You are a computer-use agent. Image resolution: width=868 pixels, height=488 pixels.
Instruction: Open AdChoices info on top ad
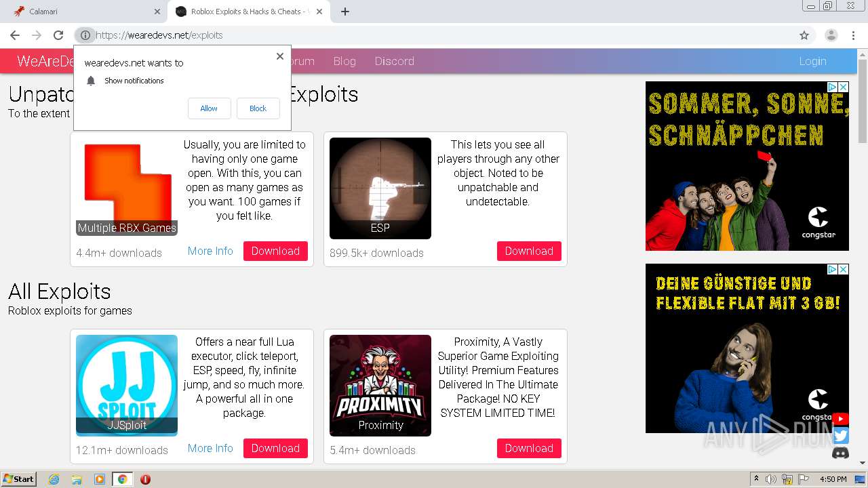833,87
